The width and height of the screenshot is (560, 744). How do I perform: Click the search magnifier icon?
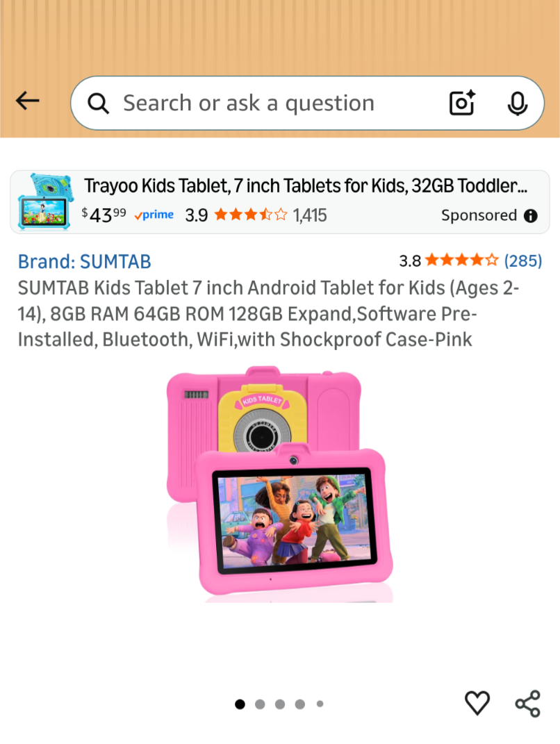pos(98,104)
